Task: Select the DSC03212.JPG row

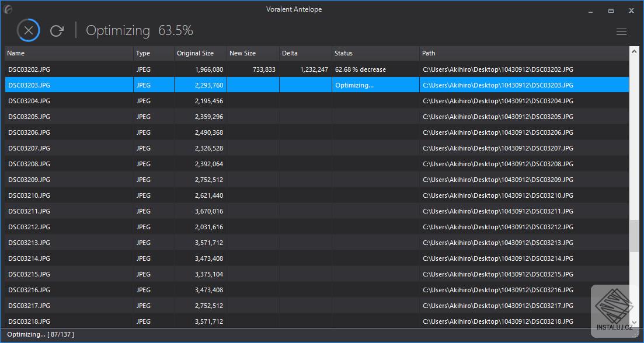Action: pyautogui.click(x=316, y=227)
